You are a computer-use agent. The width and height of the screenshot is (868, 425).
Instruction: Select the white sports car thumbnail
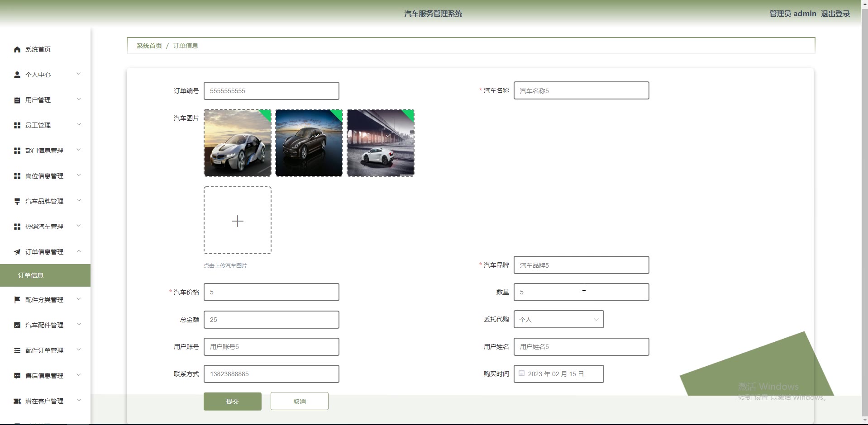pos(381,143)
